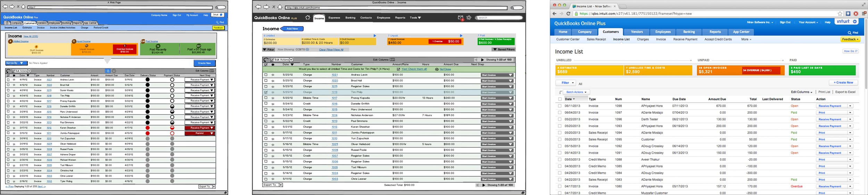Viewport: 868px width, 195px height.
Task: Click the Edit Columns grid icon in the left window
Action: point(212,71)
